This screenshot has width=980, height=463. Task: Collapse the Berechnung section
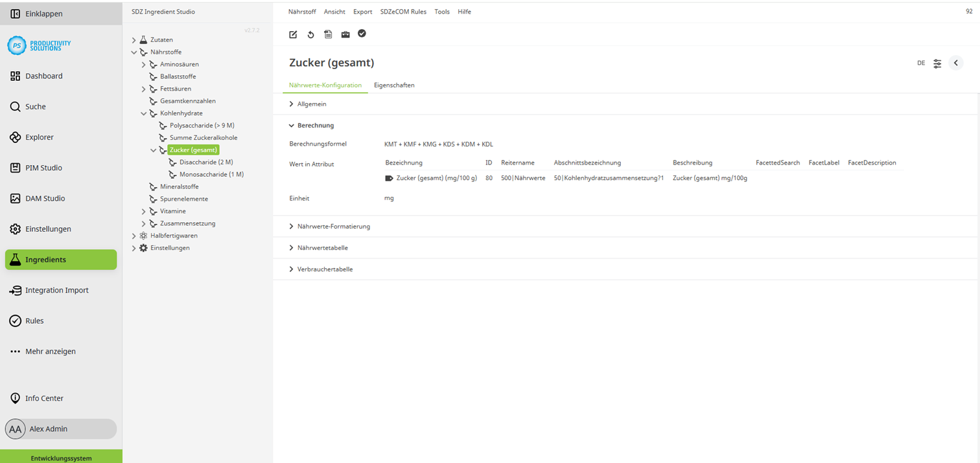tap(314, 125)
